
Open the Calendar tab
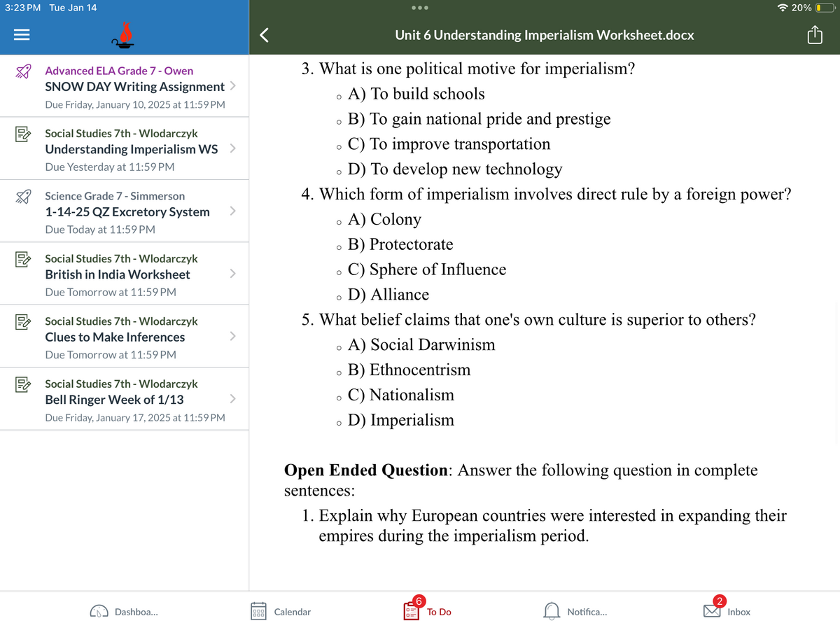pos(281,612)
